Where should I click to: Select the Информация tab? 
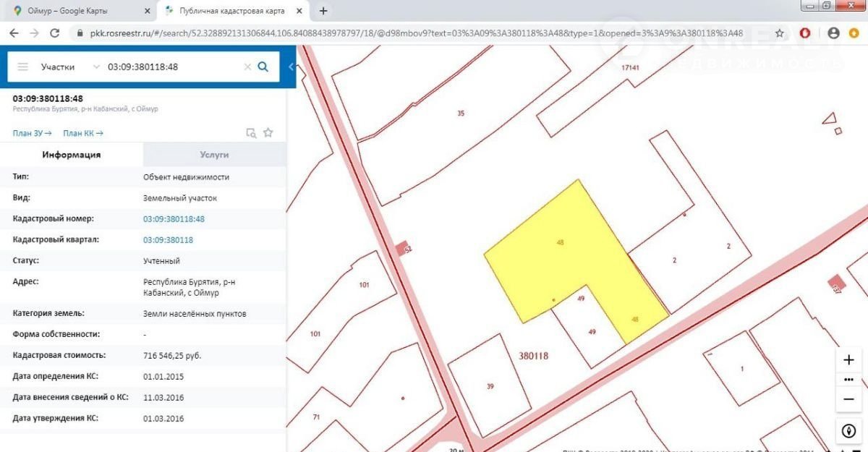pos(71,155)
